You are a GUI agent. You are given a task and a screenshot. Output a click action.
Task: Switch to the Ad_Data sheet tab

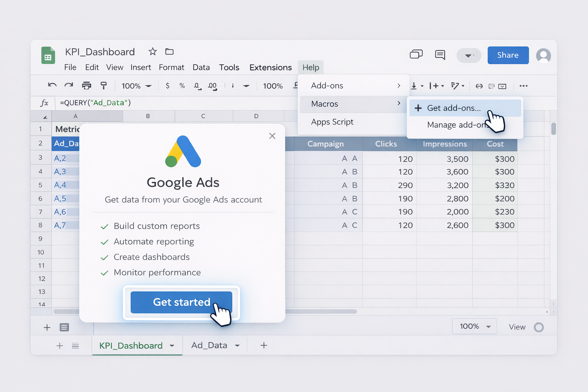(x=209, y=345)
